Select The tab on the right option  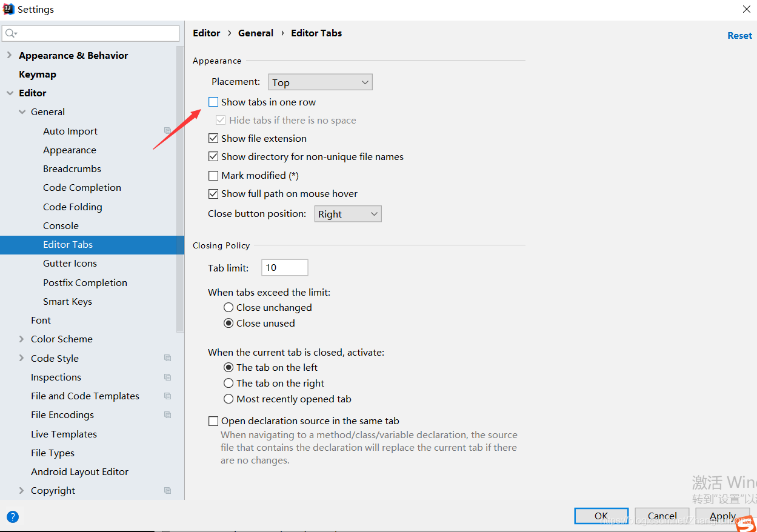[228, 383]
